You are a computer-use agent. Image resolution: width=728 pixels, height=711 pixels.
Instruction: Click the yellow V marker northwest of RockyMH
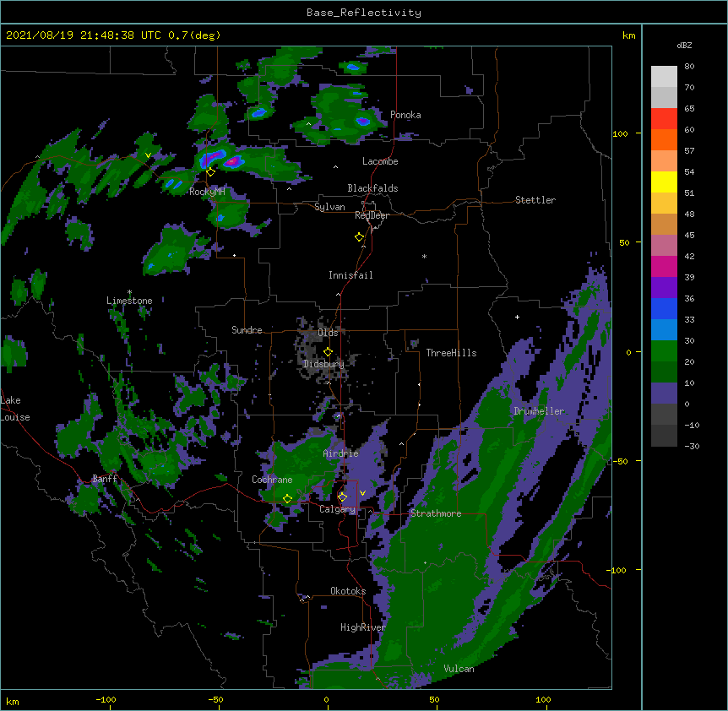coord(148,155)
